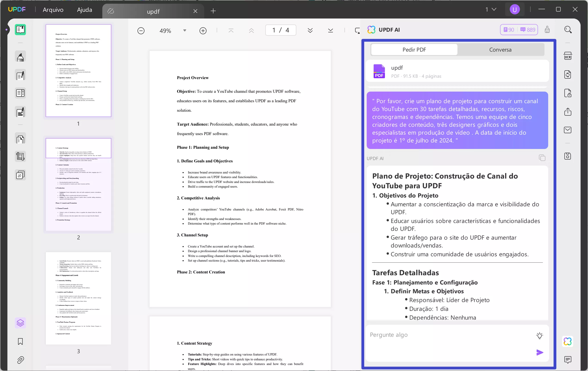Copy the UPDF AI response
588x371 pixels.
(x=542, y=158)
